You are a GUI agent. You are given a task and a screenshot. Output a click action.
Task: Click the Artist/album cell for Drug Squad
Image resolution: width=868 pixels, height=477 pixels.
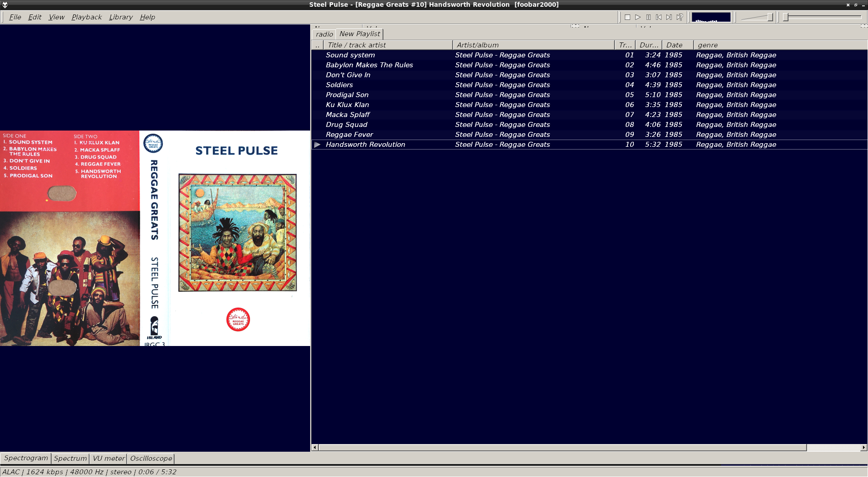pyautogui.click(x=502, y=125)
